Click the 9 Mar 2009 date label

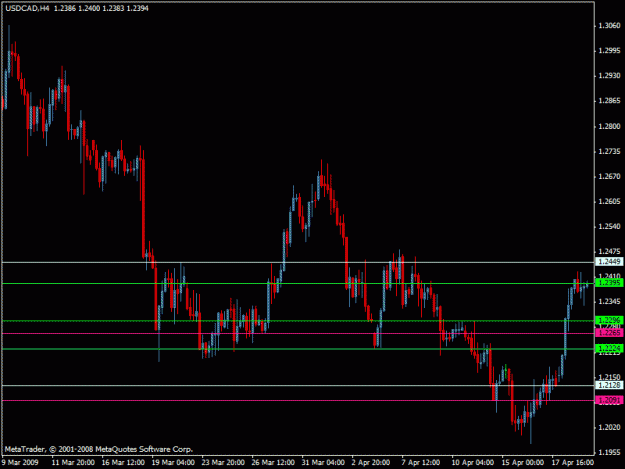coord(20,462)
